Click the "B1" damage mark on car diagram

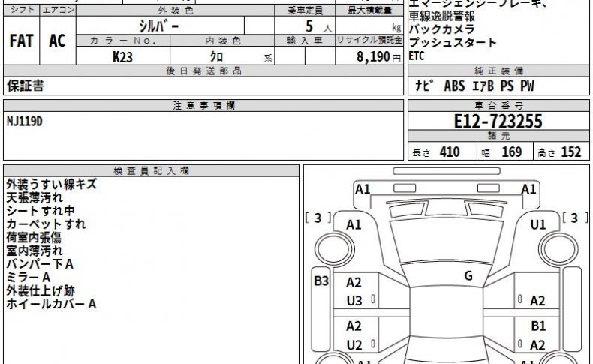(537, 326)
